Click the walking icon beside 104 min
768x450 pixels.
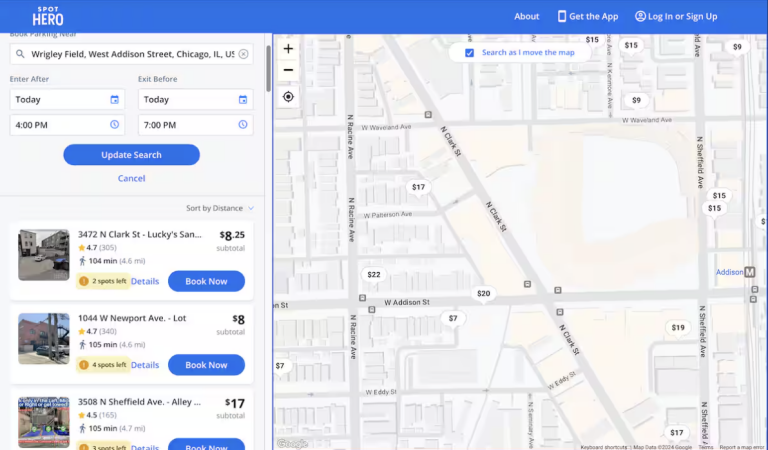tap(82, 261)
